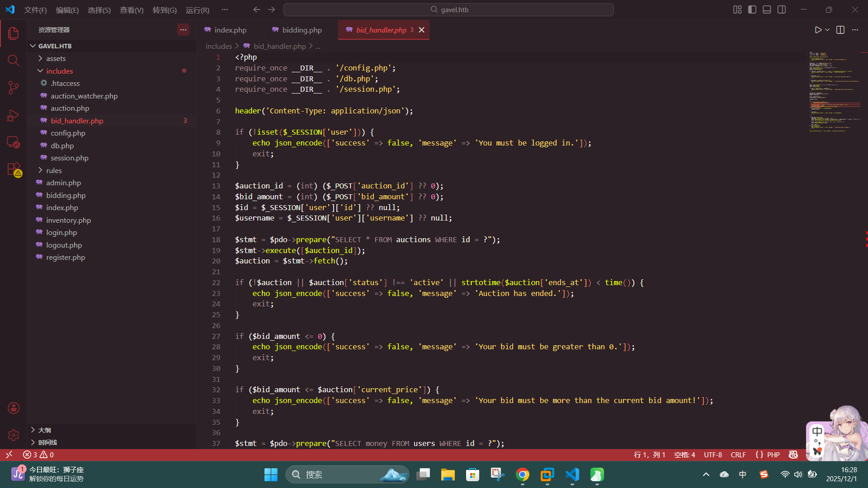Switch to the bidding.php tab

click(x=302, y=30)
